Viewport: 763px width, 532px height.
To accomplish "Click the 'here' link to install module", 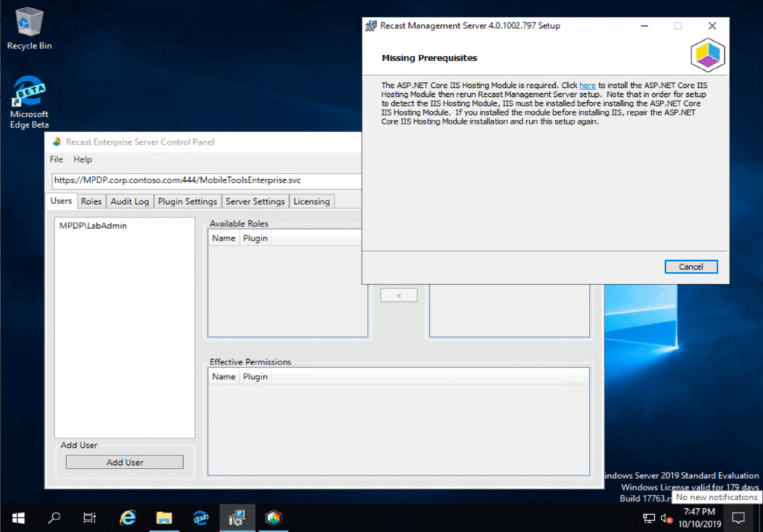I will (x=587, y=85).
